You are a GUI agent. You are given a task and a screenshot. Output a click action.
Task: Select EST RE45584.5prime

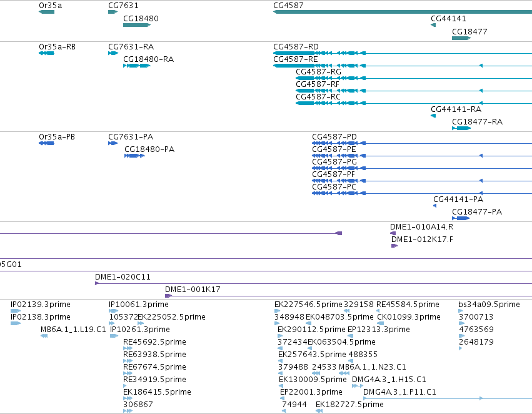[x=378, y=311]
